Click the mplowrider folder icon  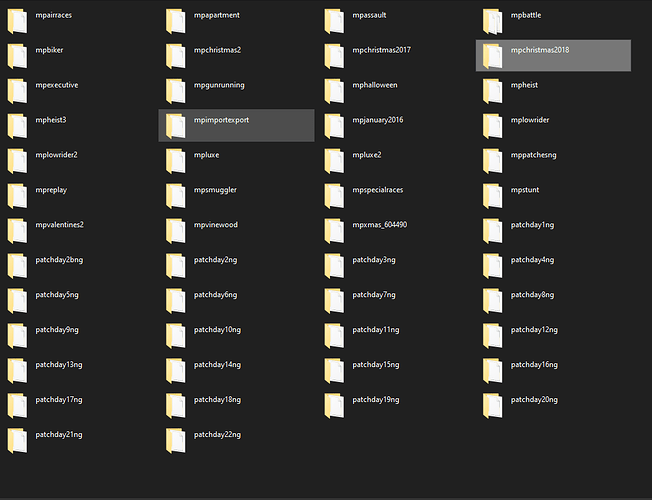[493, 126]
